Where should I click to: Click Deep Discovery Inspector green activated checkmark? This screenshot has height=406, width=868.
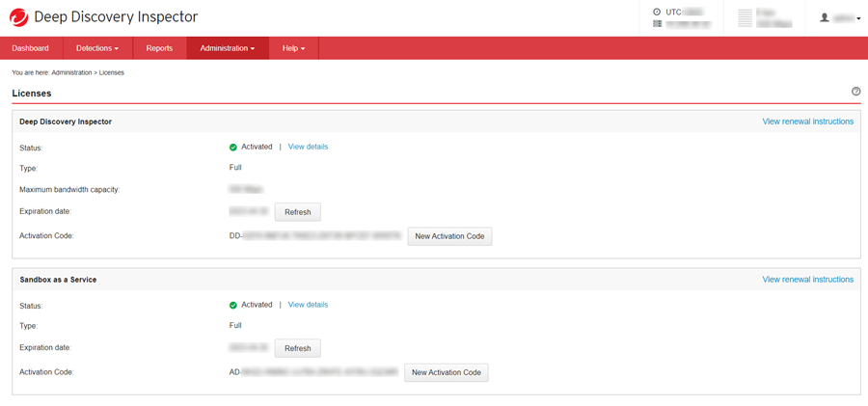(233, 148)
